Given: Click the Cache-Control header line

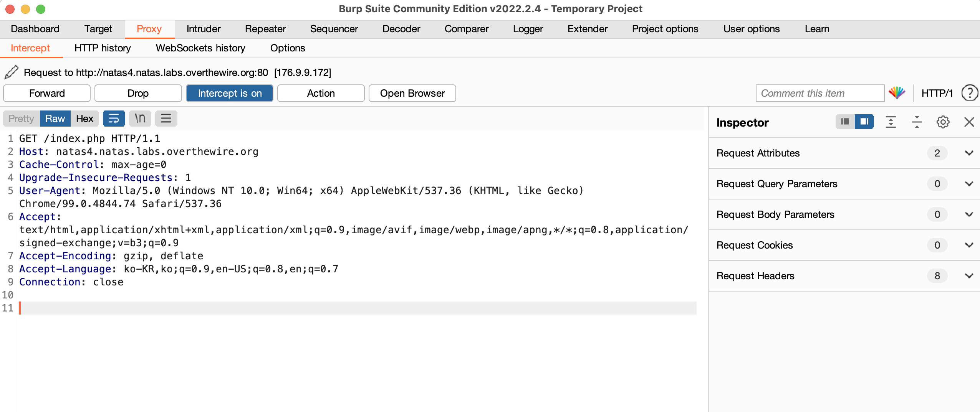Looking at the screenshot, I should tap(93, 165).
